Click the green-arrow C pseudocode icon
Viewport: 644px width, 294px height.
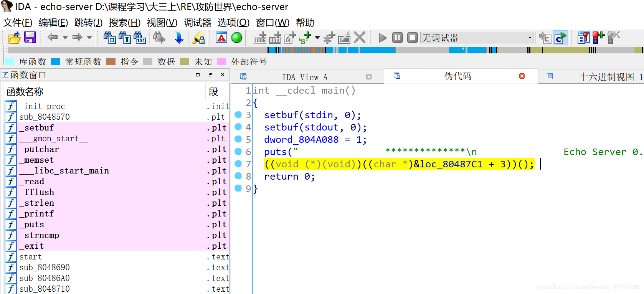tap(560, 38)
